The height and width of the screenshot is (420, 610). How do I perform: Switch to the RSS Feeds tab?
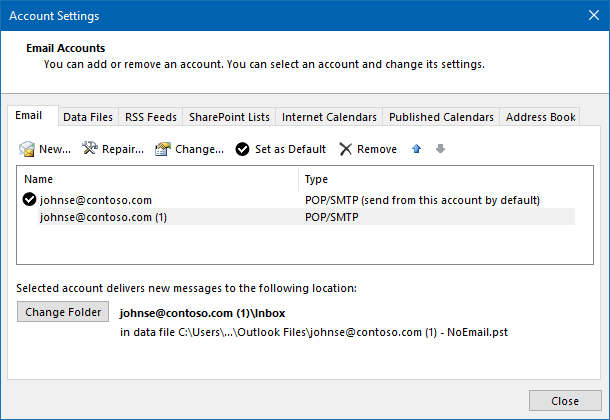(149, 117)
